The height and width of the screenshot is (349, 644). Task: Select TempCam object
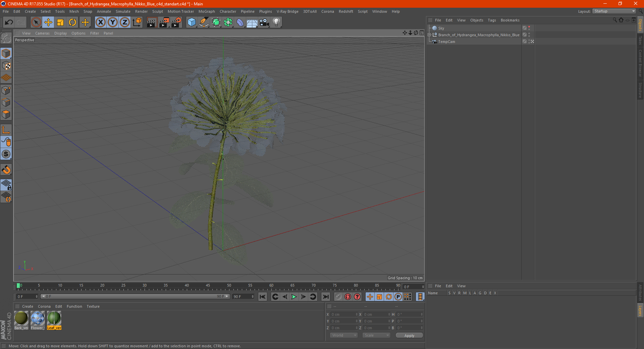point(446,42)
